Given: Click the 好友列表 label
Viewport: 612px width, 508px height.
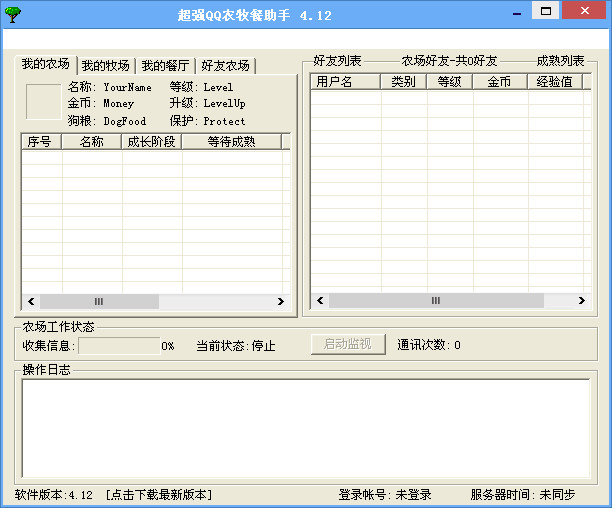Looking at the screenshot, I should (x=337, y=61).
